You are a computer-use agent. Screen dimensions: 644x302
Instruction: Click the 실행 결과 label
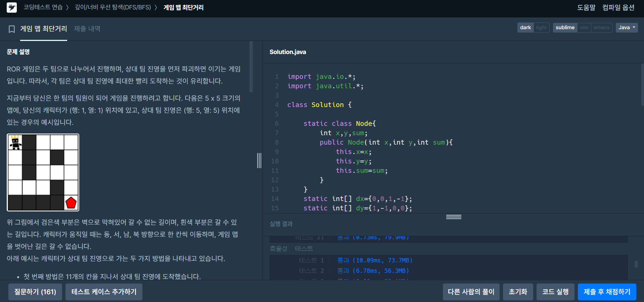coord(281,224)
